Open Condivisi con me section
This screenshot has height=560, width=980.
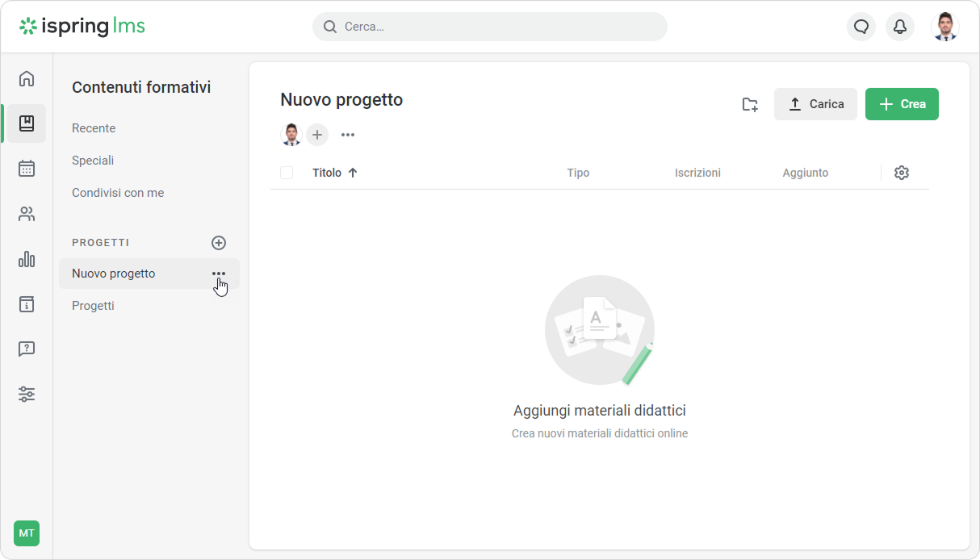tap(118, 193)
